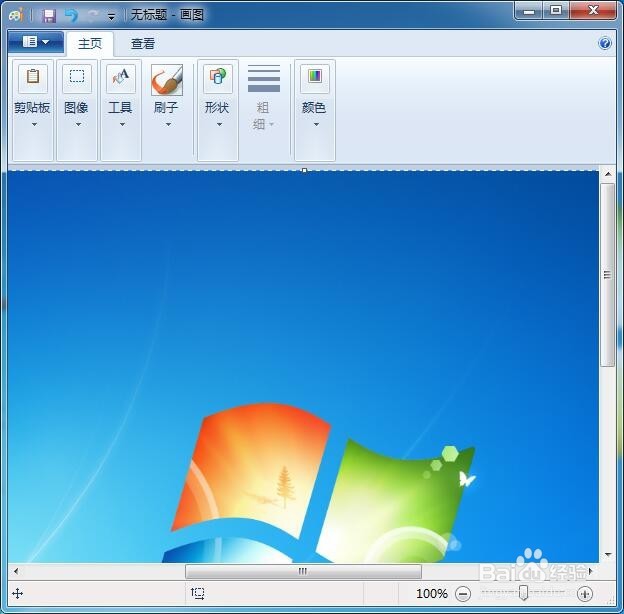
Task: Click the zoom slider handle
Action: (x=524, y=593)
